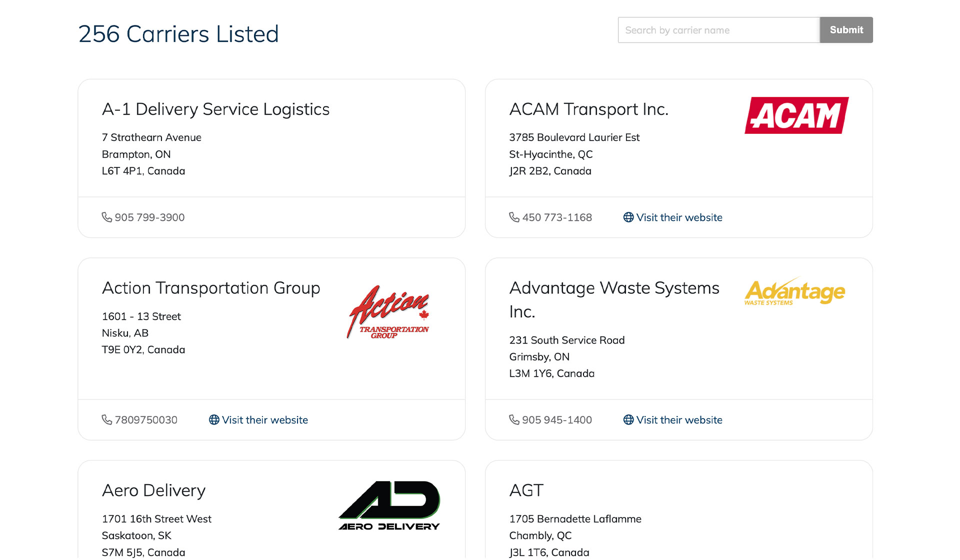Click globe icon in Advantage Waste card
Viewport: 960px width, 560px height.
point(628,420)
